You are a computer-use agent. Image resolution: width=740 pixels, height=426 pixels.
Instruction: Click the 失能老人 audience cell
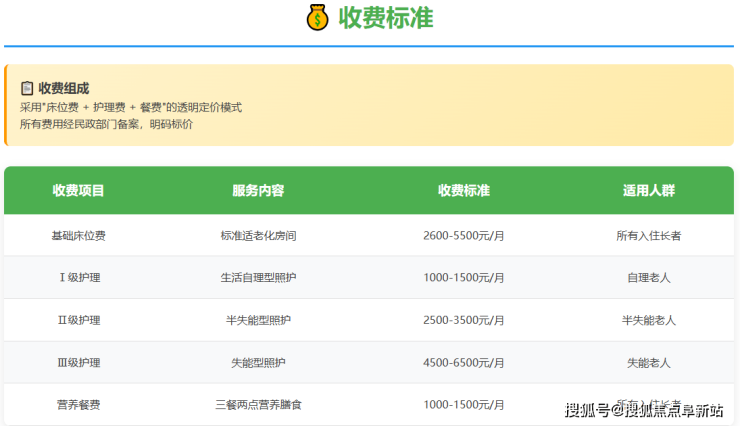(x=648, y=362)
